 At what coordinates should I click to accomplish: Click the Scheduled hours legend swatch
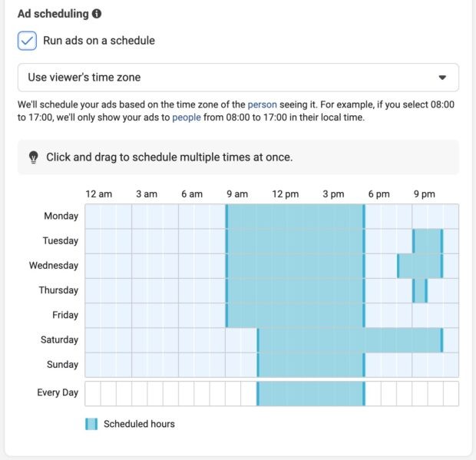pyautogui.click(x=91, y=424)
